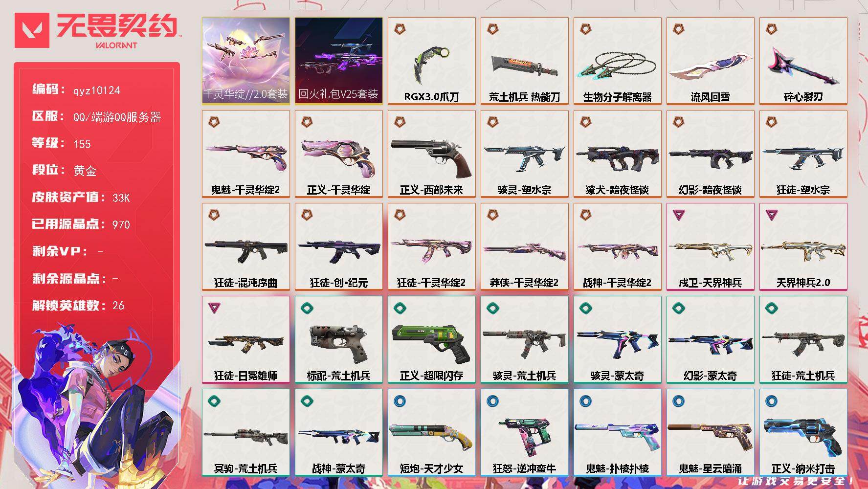The image size is (868, 489).
Task: Click the pink triangle badge on 天界神兵2.0
Action: (772, 215)
